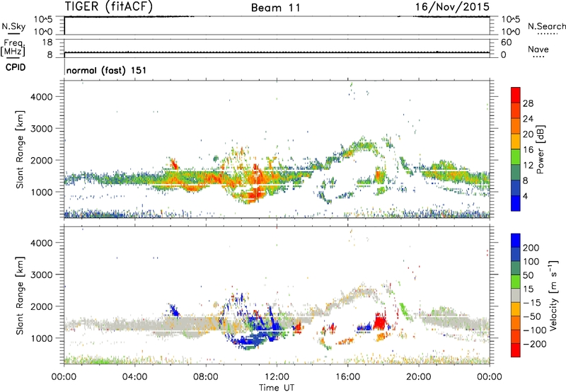Select the N.Search legend label
Image resolution: width=566 pixels, height=392 pixels.
coord(546,26)
